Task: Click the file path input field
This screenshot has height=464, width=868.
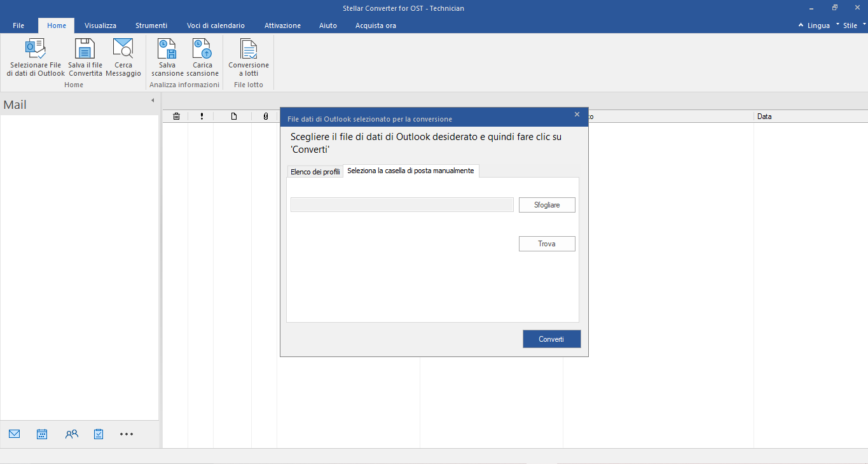Action: coord(402,204)
